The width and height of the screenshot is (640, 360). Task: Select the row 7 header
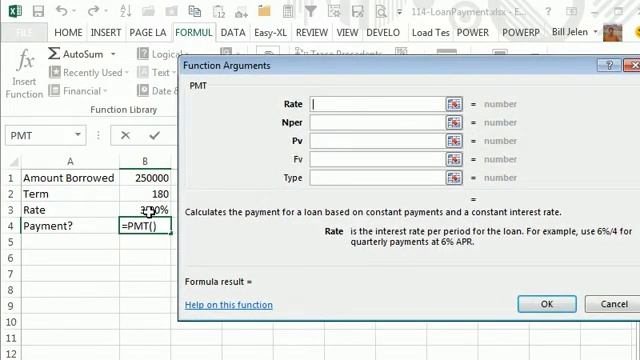coord(11,274)
